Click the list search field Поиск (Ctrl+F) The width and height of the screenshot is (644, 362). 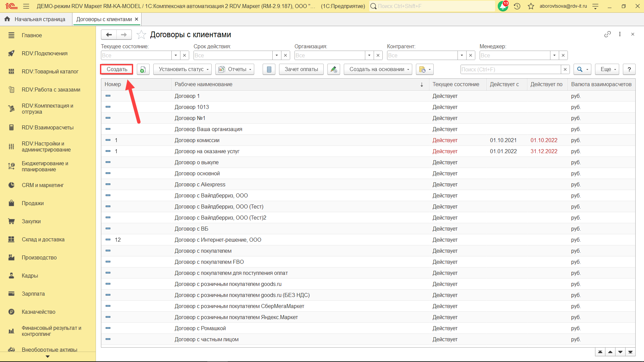pos(511,69)
